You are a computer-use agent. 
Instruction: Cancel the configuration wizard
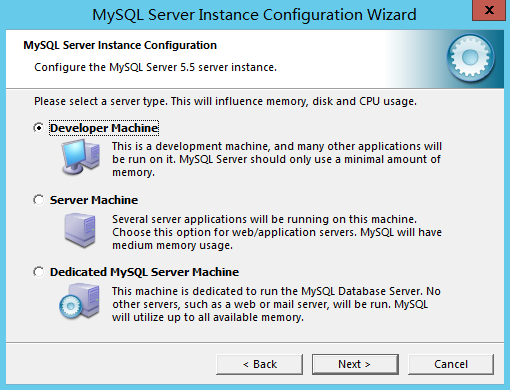[451, 364]
